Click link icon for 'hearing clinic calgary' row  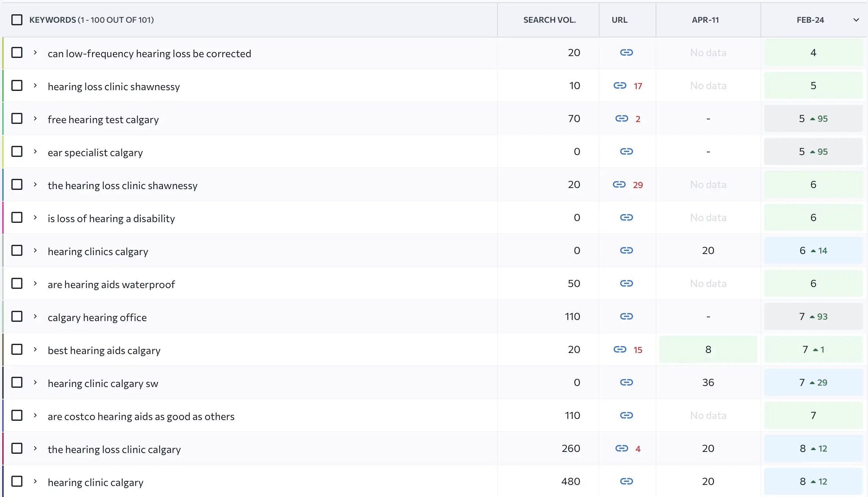626,482
